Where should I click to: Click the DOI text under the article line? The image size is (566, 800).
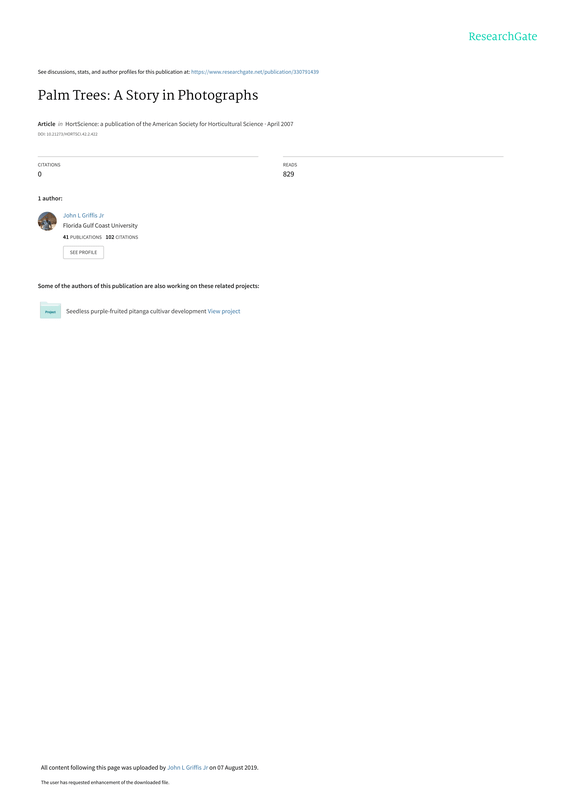67,134
